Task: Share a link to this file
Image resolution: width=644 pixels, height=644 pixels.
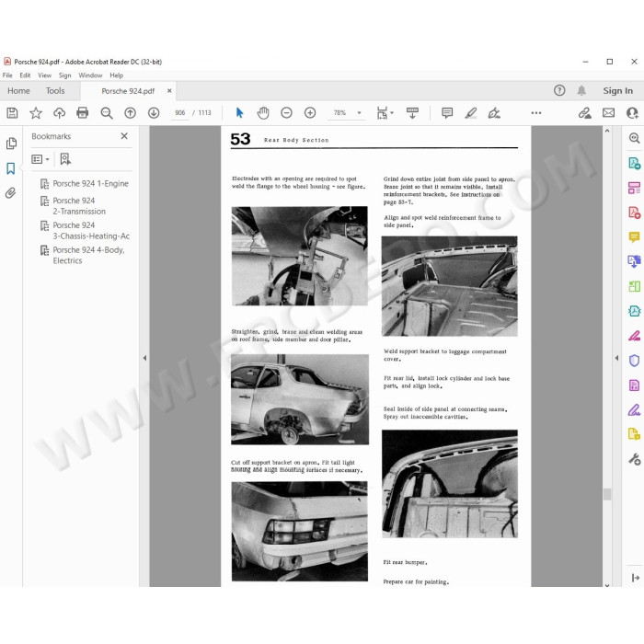Action: [584, 113]
